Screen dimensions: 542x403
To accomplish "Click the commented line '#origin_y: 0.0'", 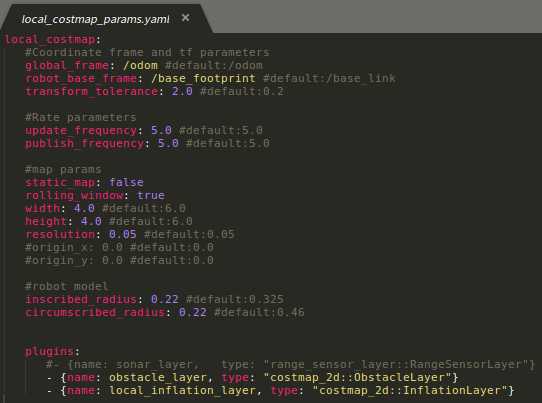I will point(119,260).
